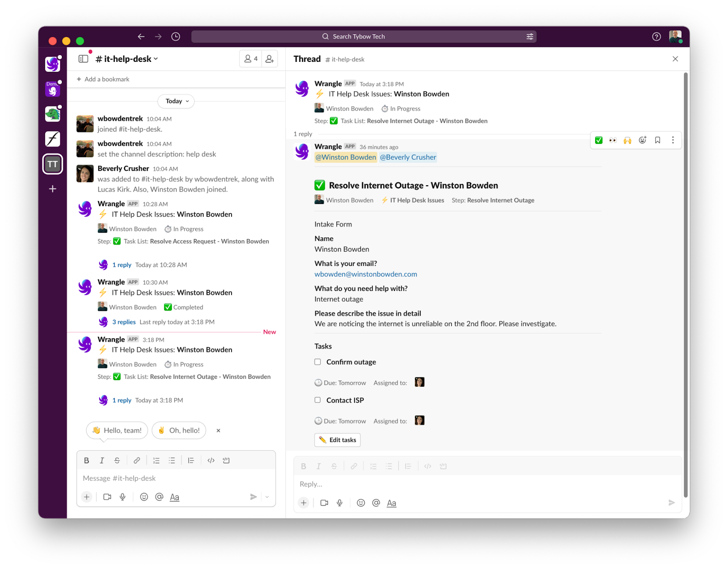The height and width of the screenshot is (569, 728).
Task: React with eyes emoji
Action: (x=613, y=140)
